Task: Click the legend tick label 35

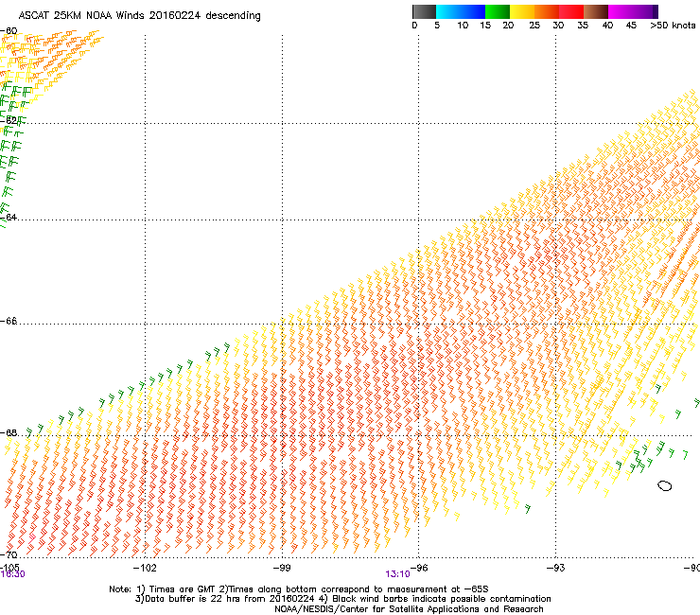Action: click(x=583, y=26)
